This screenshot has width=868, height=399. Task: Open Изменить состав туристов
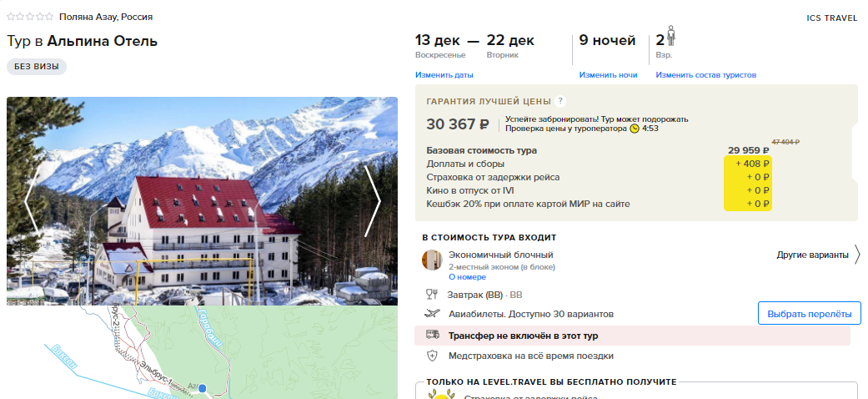pyautogui.click(x=705, y=75)
